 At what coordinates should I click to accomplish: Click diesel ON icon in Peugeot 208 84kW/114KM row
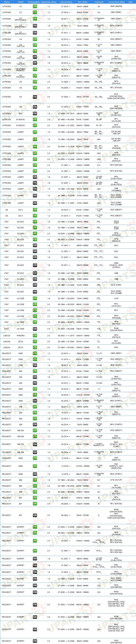[x=35, y=383]
